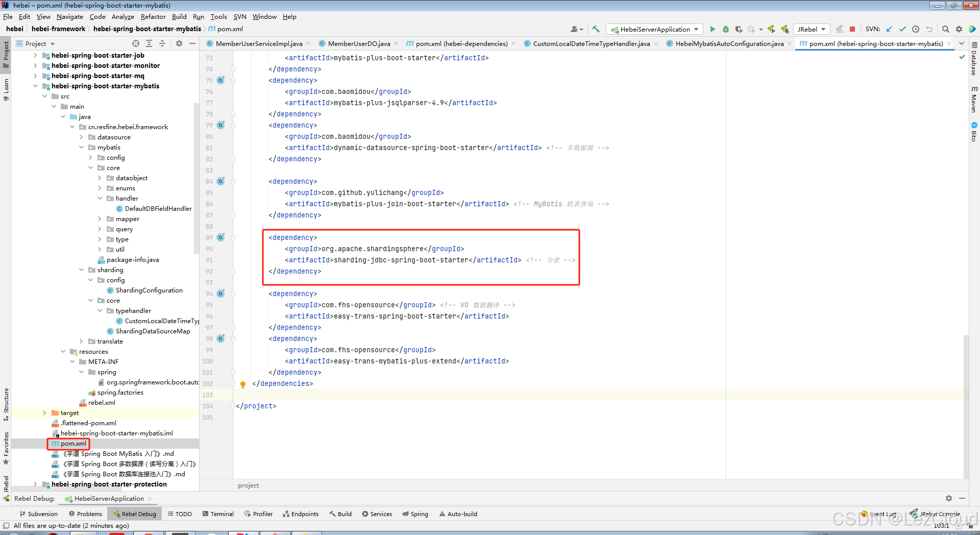Open the SVN menu in the menu bar
The width and height of the screenshot is (980, 535).
239,16
